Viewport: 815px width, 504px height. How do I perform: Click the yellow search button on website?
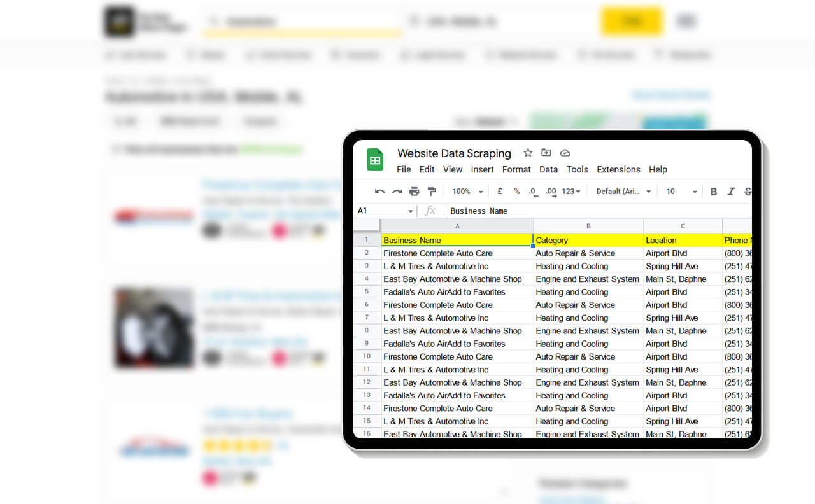click(631, 22)
